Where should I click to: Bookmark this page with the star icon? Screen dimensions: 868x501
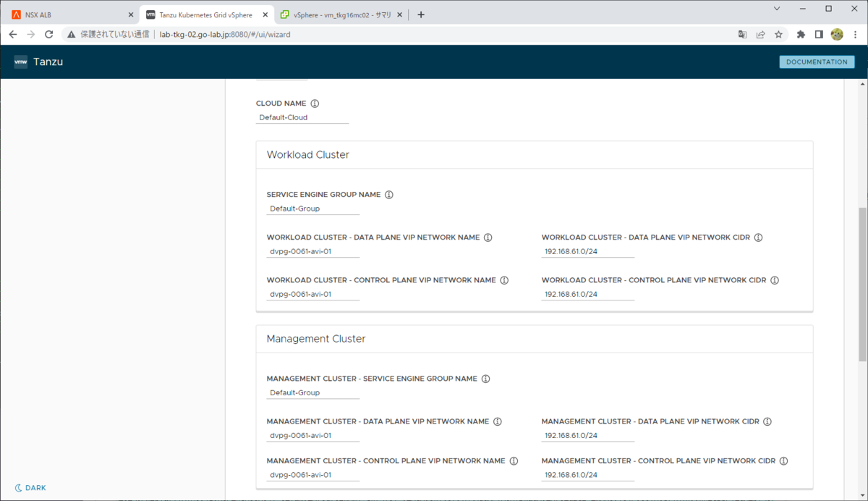point(778,34)
